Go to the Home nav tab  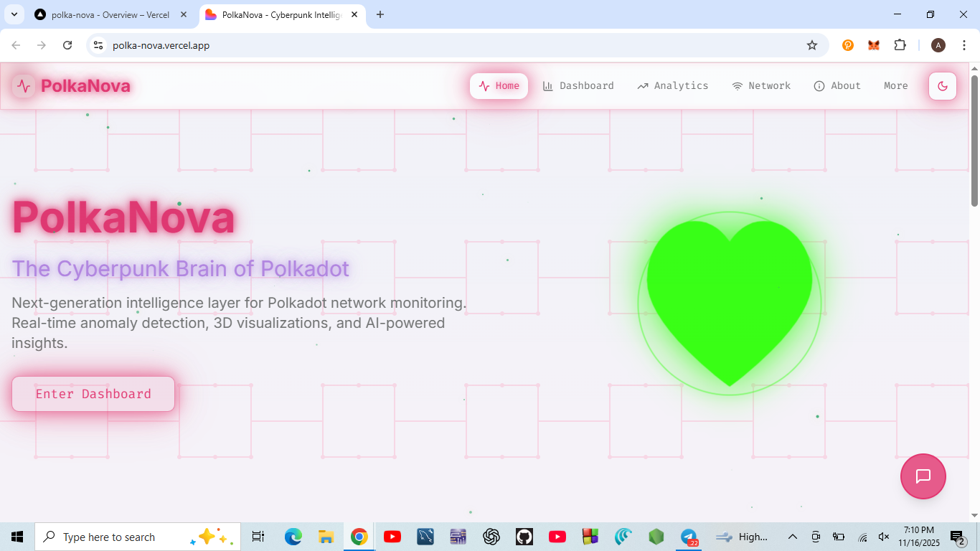click(499, 86)
